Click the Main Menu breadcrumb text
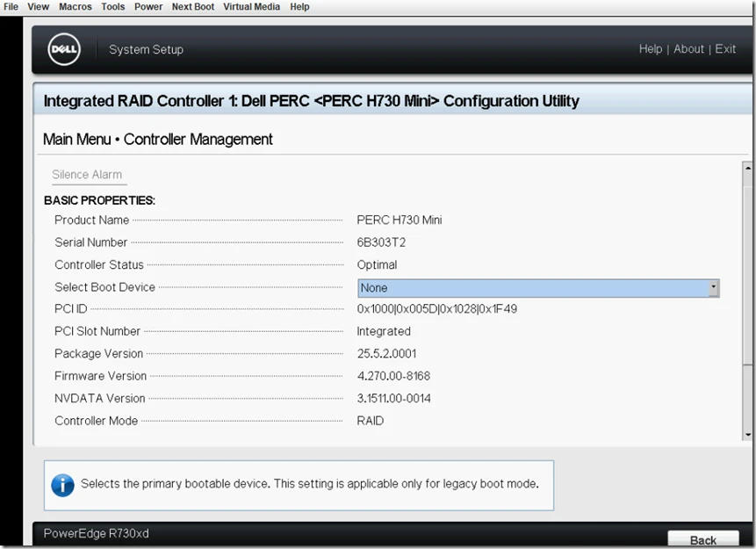756x549 pixels. point(77,139)
